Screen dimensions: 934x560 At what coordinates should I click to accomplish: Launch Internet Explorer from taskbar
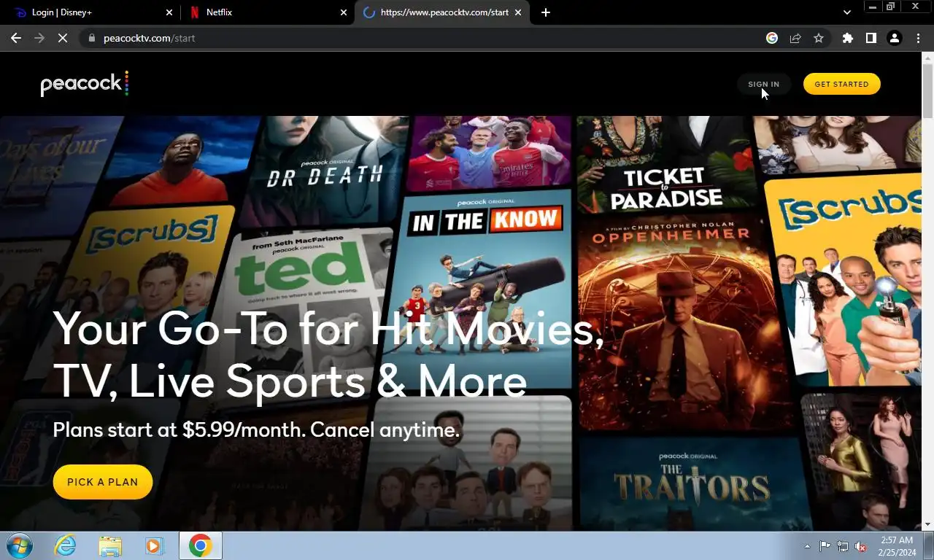pos(65,545)
